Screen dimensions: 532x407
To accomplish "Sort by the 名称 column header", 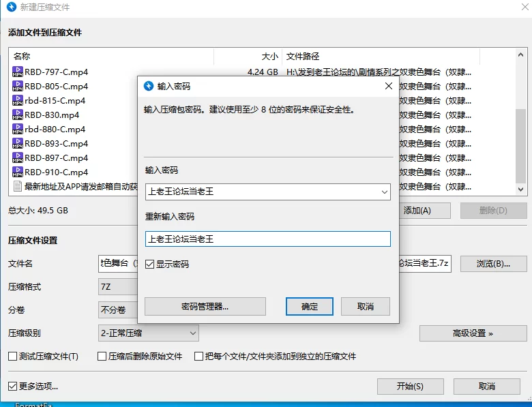I will point(111,57).
